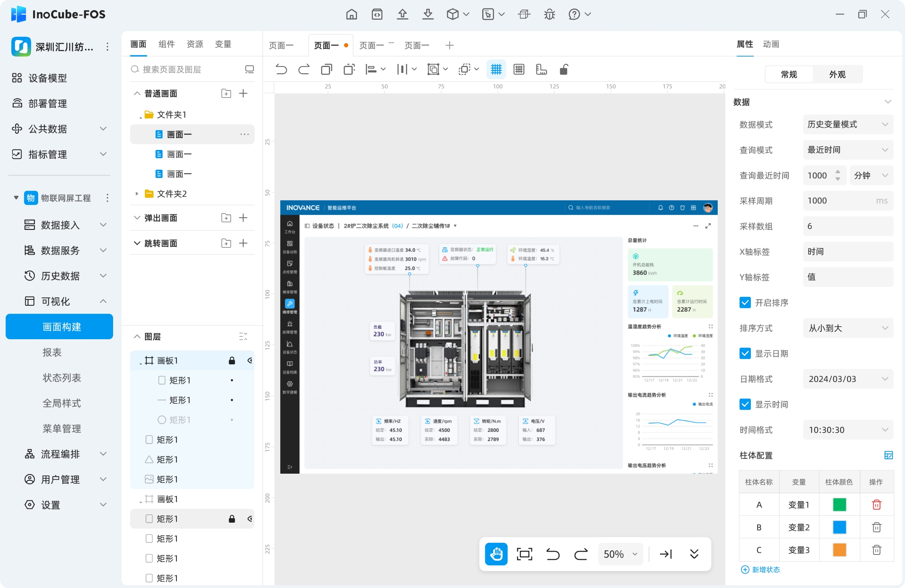Viewport: 905px width, 588px height.
Task: Click the undo icon in the canvas toolbar
Action: (281, 70)
